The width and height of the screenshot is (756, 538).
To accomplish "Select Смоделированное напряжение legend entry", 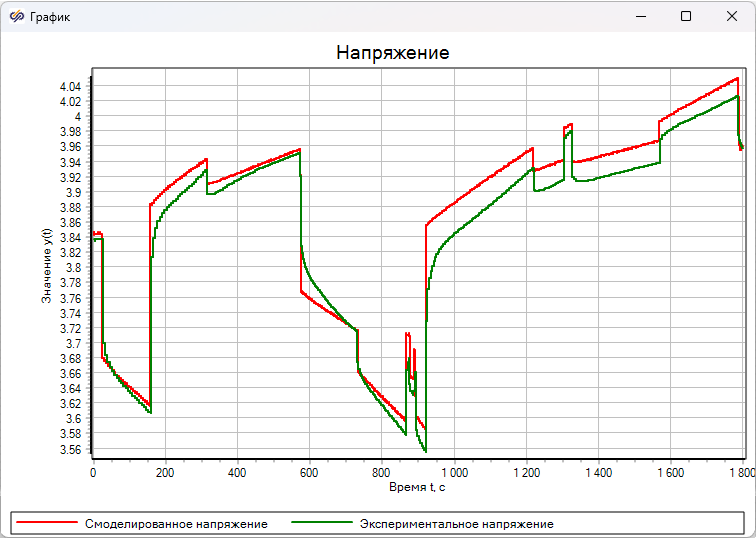I will 176,523.
